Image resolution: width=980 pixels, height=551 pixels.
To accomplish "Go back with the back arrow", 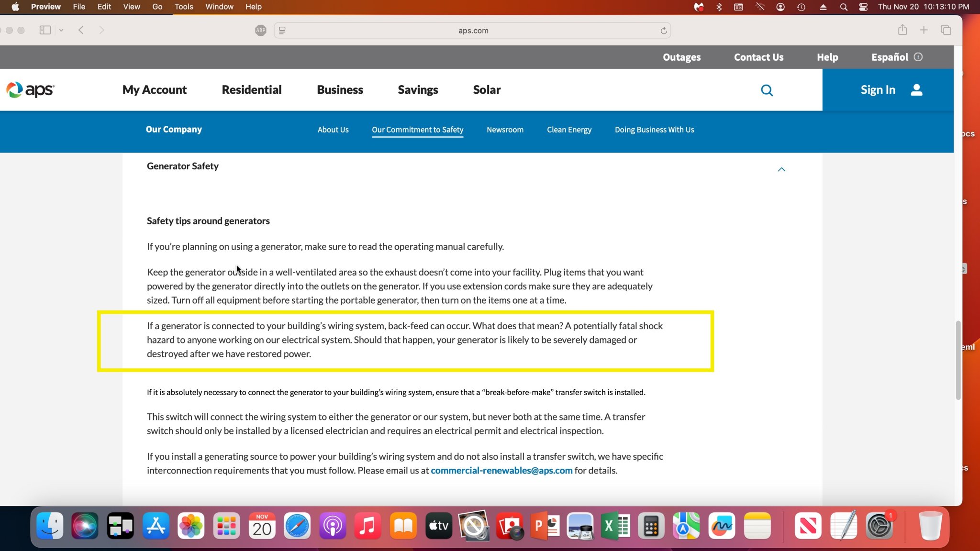I will click(x=81, y=30).
